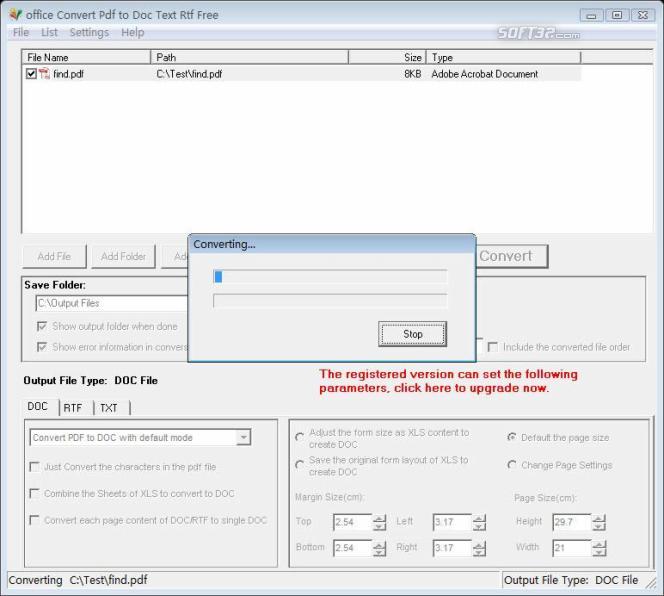This screenshot has height=596, width=664.
Task: Select Default the page size radio
Action: point(512,437)
